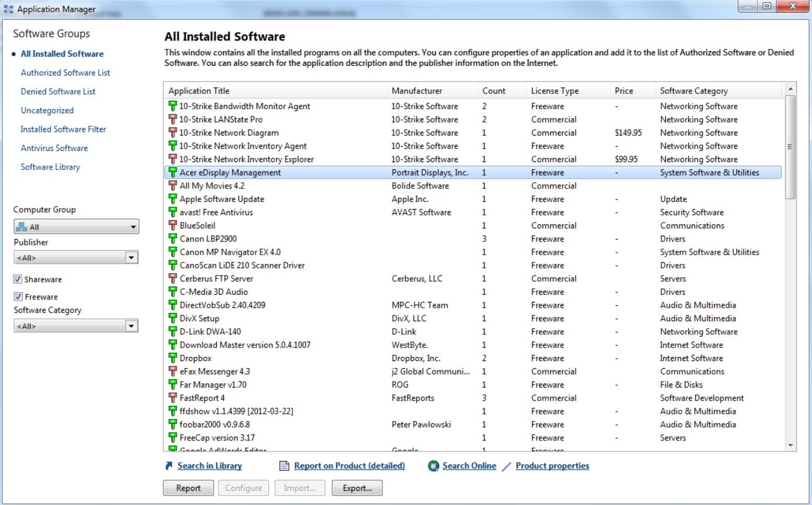Sort by Application Title column header
Screen dimensions: 812x505
(275, 91)
